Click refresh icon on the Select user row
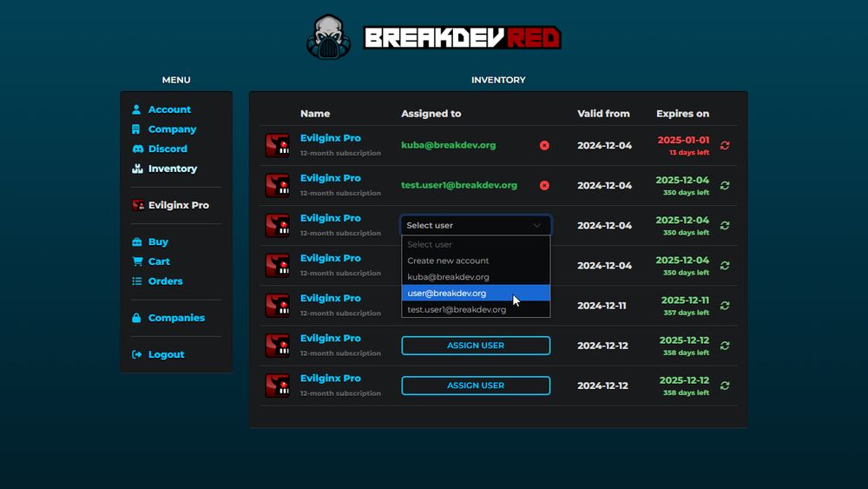The width and height of the screenshot is (868, 489). click(725, 226)
